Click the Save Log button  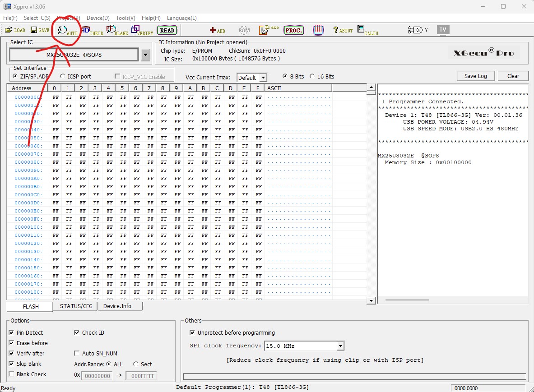coord(476,76)
